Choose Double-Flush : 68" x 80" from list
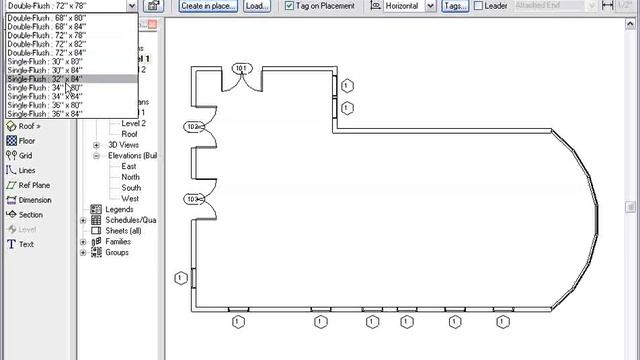The width and height of the screenshot is (640, 360). [71, 18]
